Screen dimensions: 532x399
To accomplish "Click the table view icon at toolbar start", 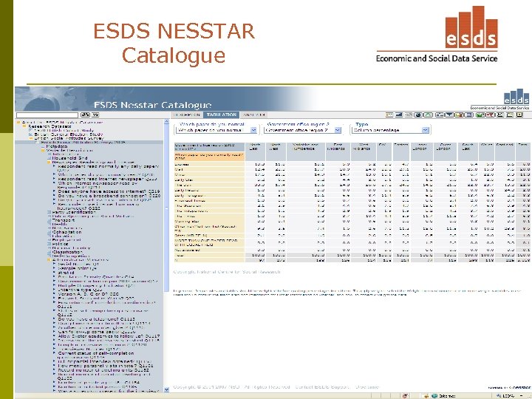I will (x=389, y=115).
